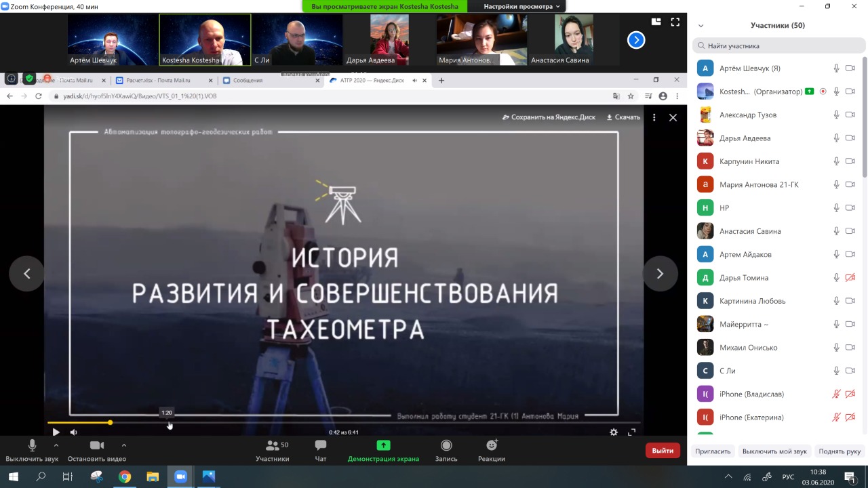Image resolution: width=868 pixels, height=488 pixels.
Task: Open browser translate icon in address bar
Action: (x=616, y=96)
